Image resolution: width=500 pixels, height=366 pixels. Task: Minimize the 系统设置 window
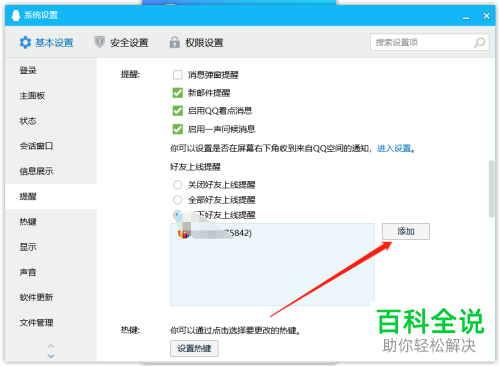[x=466, y=17]
